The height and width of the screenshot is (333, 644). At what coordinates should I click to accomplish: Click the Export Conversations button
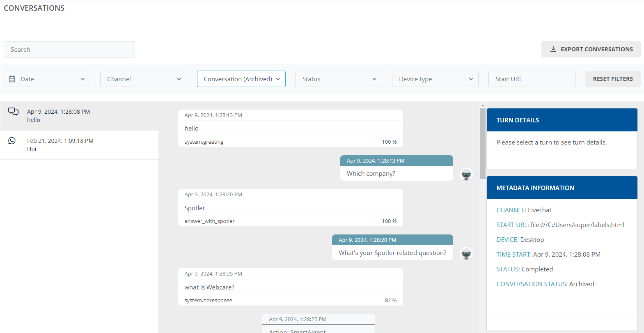click(591, 49)
